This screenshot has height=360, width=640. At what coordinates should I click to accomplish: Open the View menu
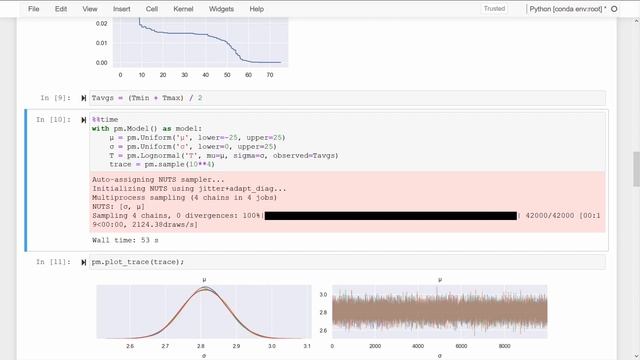pyautogui.click(x=90, y=9)
